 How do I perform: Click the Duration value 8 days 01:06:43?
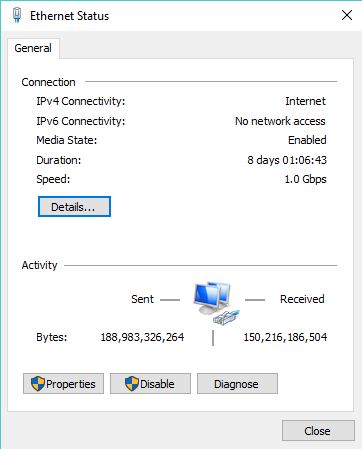287,160
